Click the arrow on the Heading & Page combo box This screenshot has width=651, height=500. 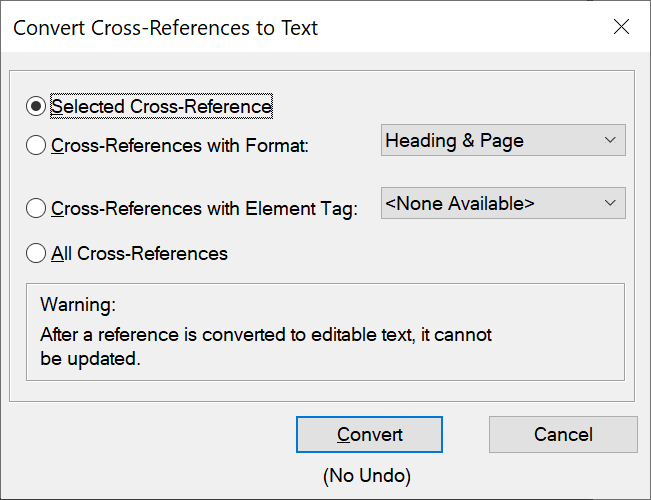coord(610,141)
